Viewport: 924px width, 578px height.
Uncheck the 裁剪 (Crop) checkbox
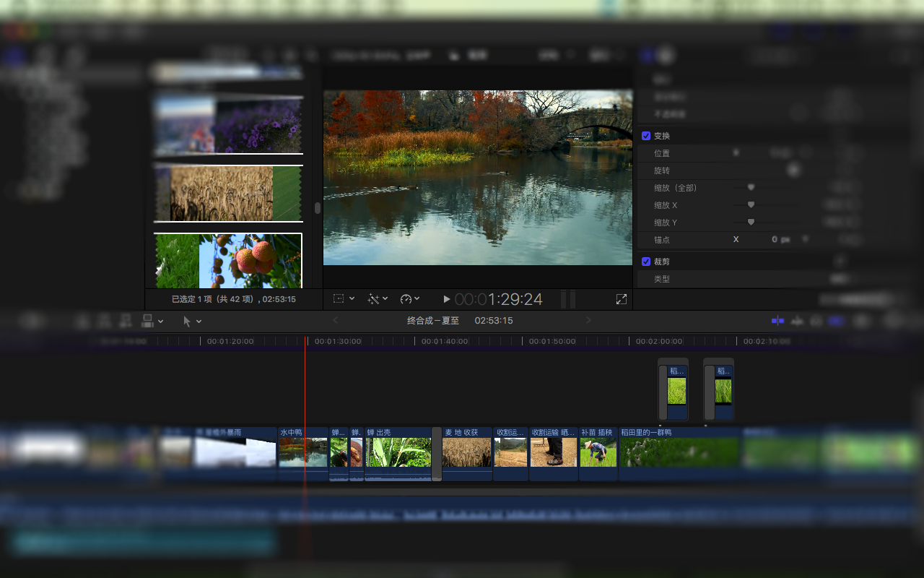[x=646, y=262]
